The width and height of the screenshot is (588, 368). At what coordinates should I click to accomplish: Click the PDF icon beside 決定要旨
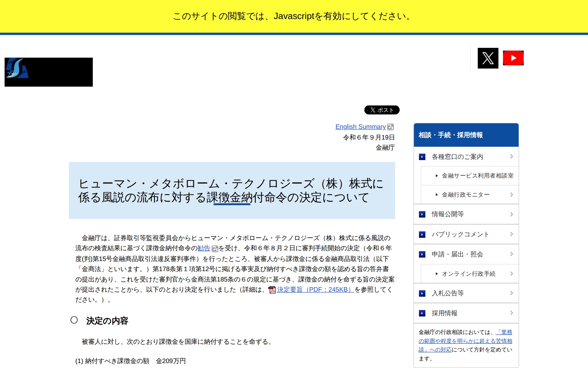[x=272, y=289]
